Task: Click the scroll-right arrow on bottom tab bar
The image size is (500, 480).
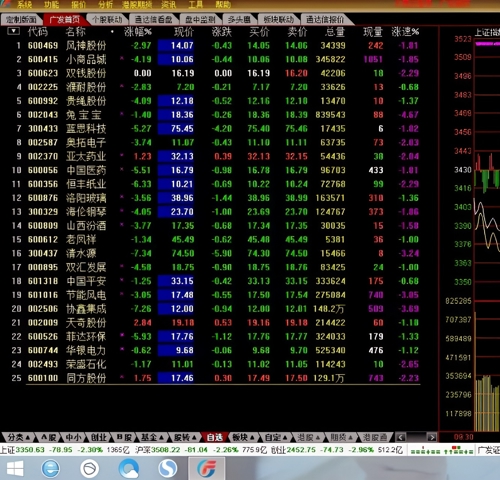Action: [x=432, y=437]
